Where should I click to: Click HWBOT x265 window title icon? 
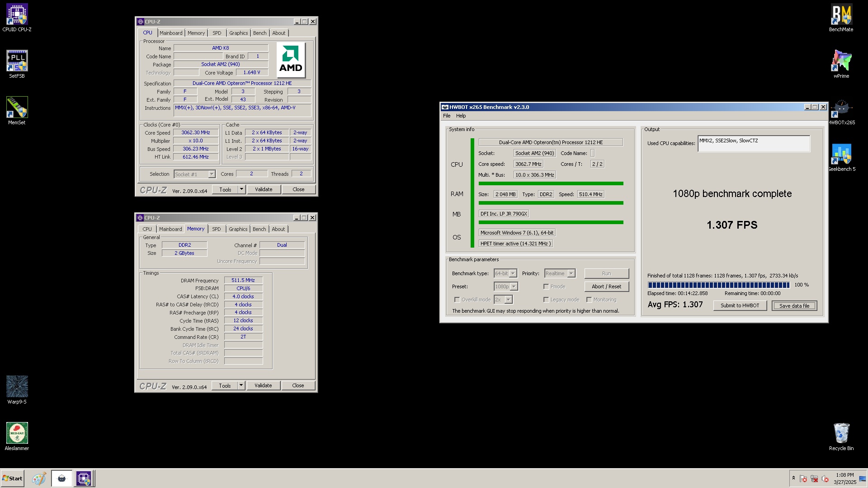pos(445,107)
